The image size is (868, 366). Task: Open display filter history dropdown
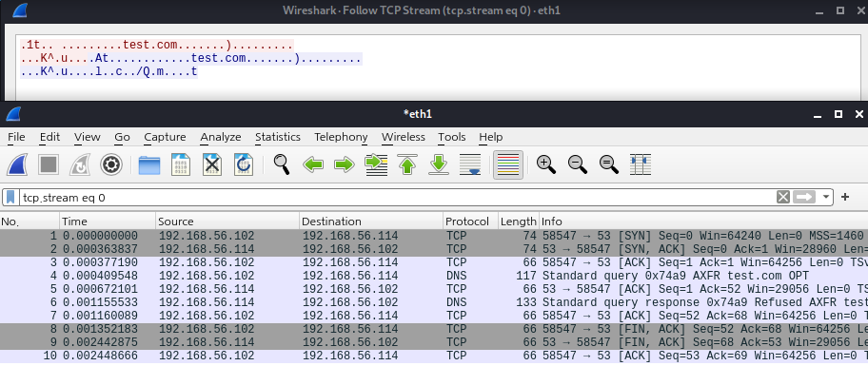(826, 198)
